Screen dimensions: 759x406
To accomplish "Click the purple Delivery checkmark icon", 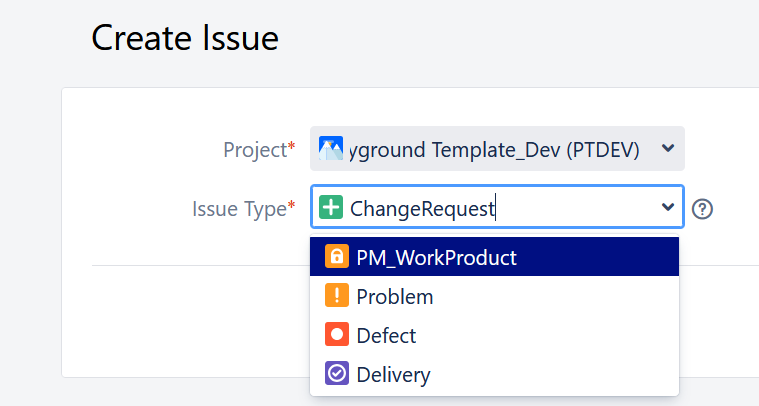I will click(337, 374).
